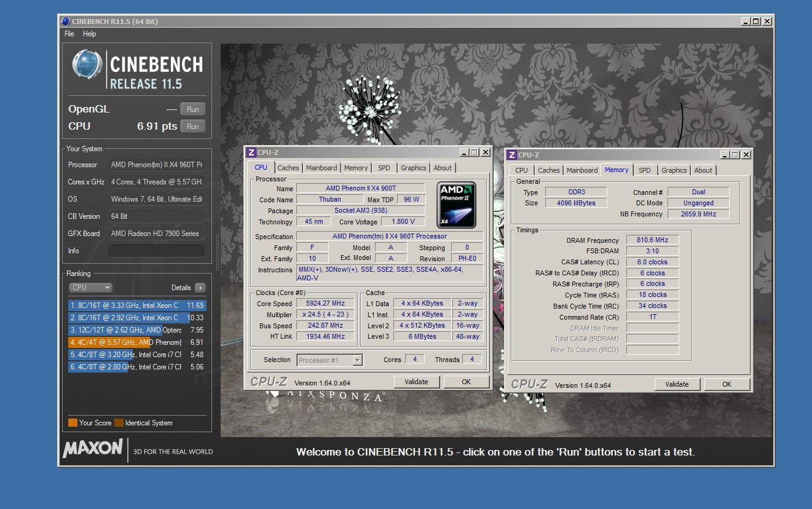Open Caches tab in right CPU-Z window
This screenshot has width=812, height=509.
coord(549,170)
